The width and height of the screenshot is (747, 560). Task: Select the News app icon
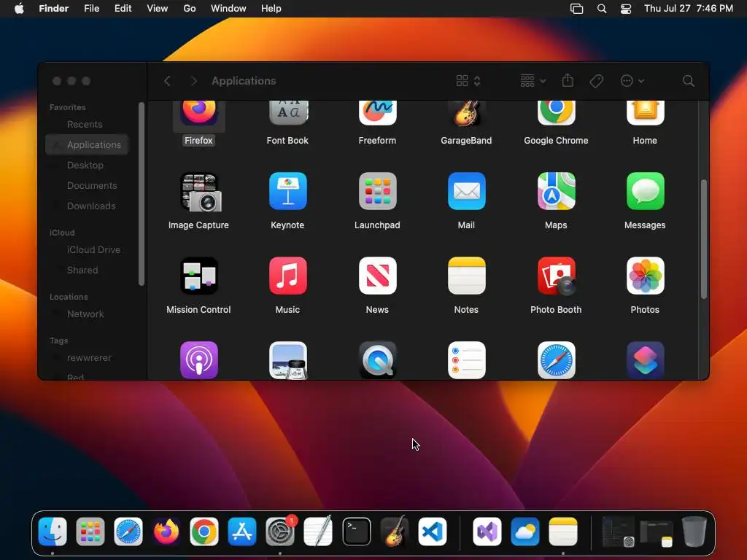[377, 276]
